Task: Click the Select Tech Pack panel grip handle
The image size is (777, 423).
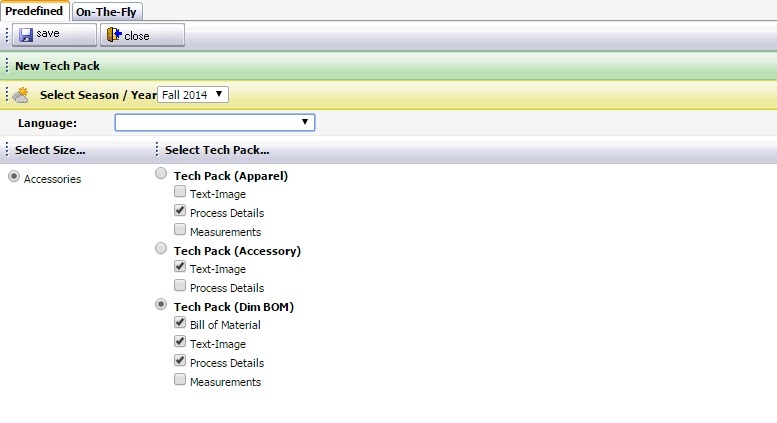Action: 157,150
